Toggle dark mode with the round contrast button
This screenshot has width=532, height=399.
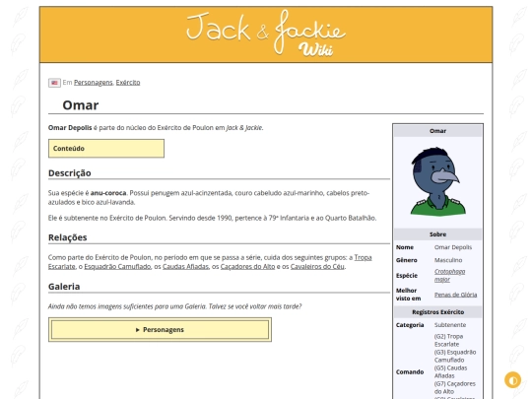(512, 379)
